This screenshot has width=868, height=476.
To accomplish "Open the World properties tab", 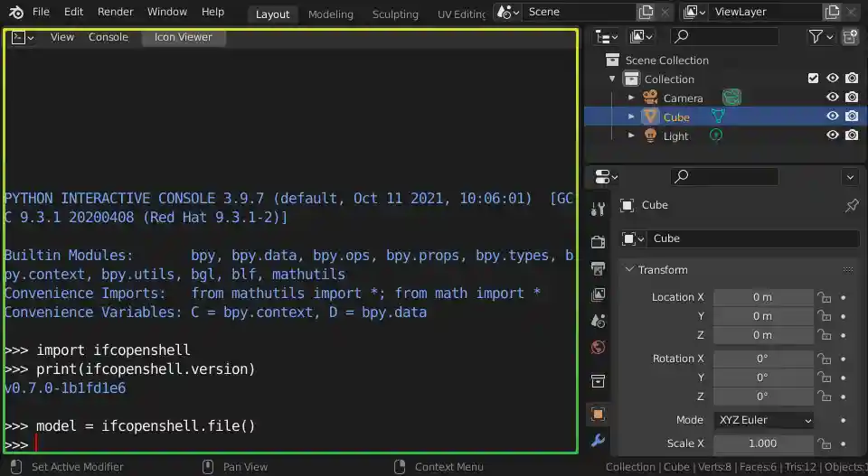I will (598, 347).
